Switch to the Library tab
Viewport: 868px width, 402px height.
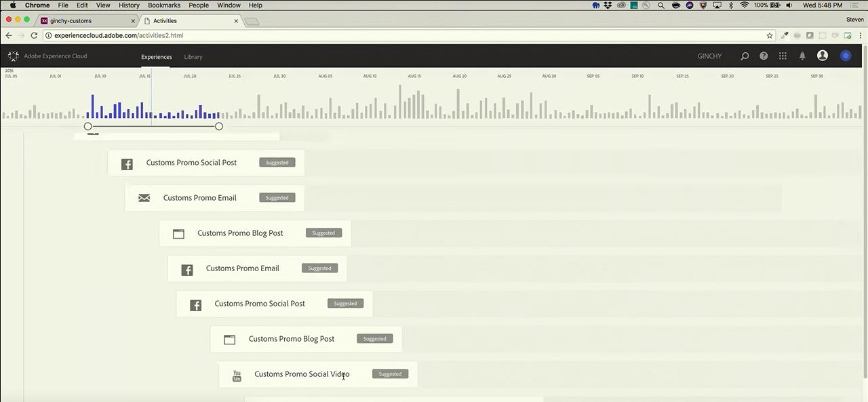(x=193, y=57)
